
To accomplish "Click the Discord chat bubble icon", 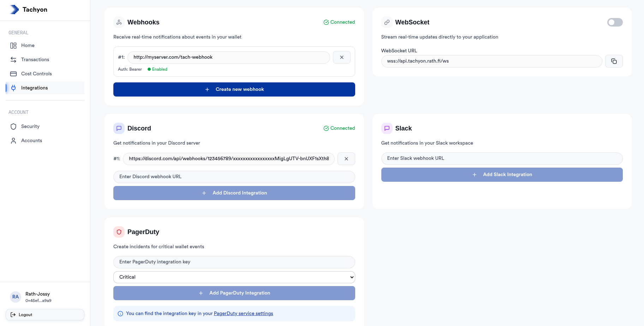I will (x=119, y=128).
